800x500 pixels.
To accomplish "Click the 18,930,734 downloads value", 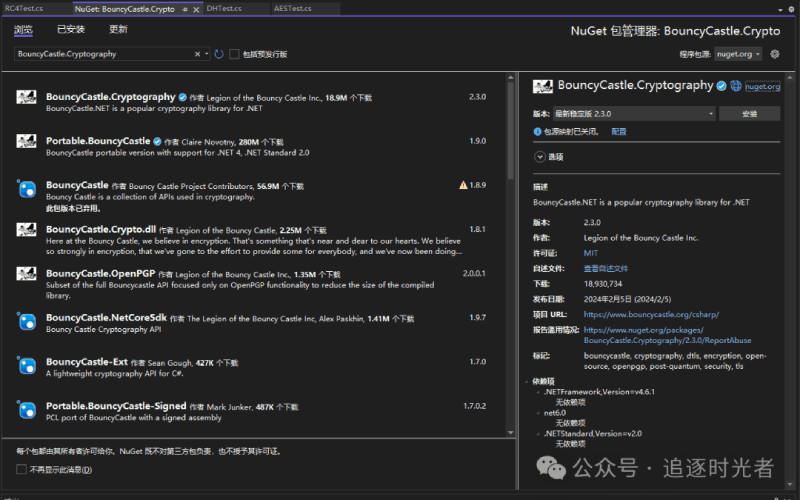I will 603,284.
